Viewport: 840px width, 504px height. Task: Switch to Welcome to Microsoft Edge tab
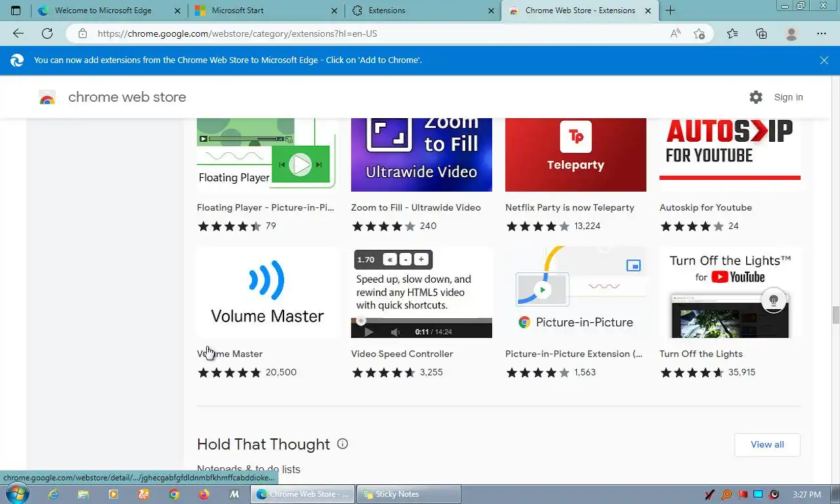pyautogui.click(x=108, y=10)
